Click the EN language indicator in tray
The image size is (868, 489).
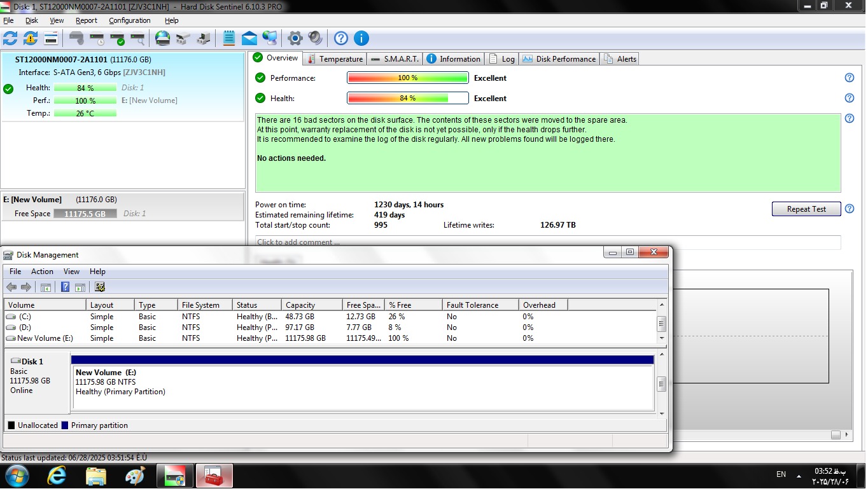(781, 474)
